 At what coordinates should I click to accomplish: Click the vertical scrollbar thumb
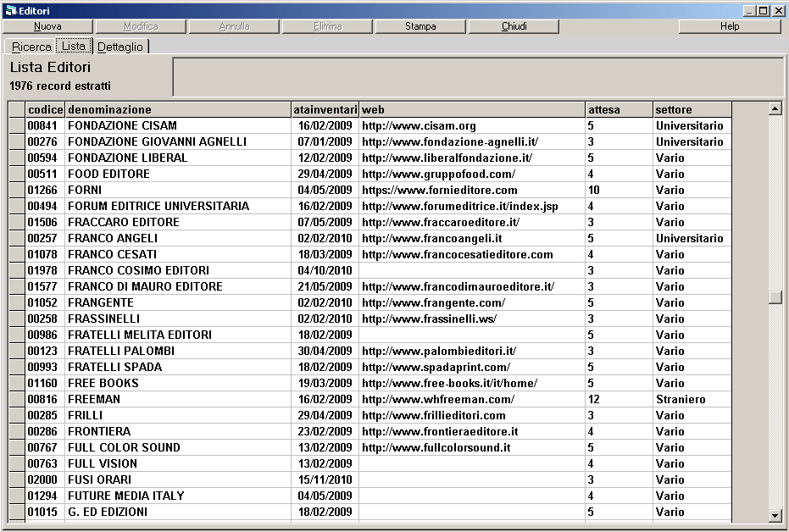(x=775, y=297)
